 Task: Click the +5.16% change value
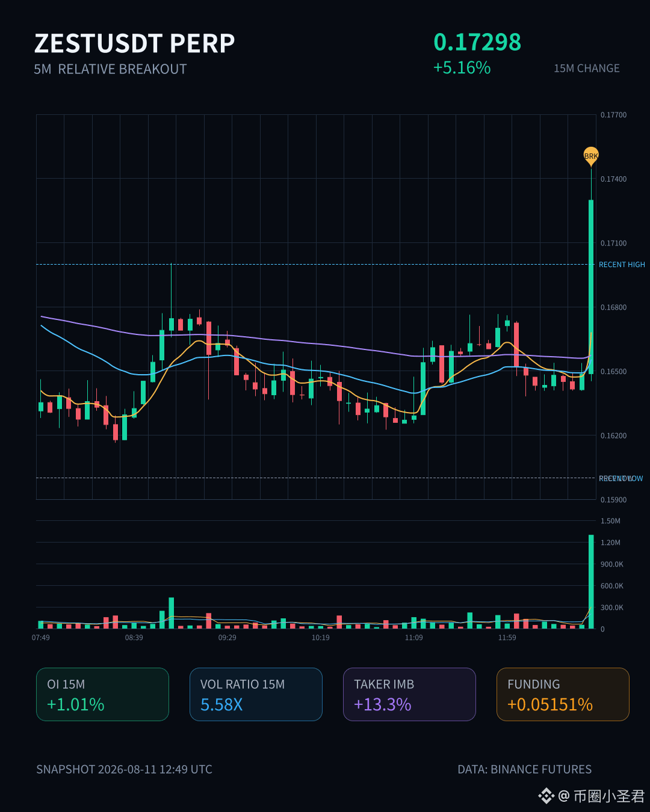(x=462, y=67)
